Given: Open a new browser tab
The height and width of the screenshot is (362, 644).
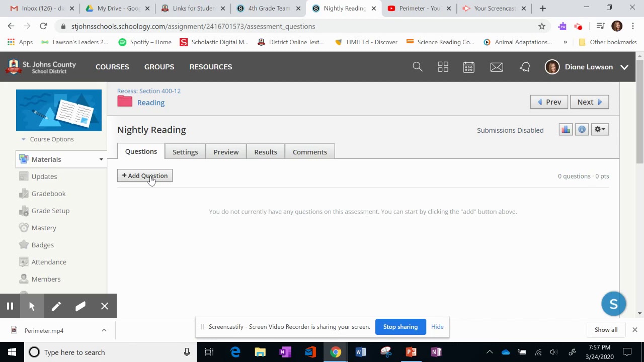Looking at the screenshot, I should point(542,9).
